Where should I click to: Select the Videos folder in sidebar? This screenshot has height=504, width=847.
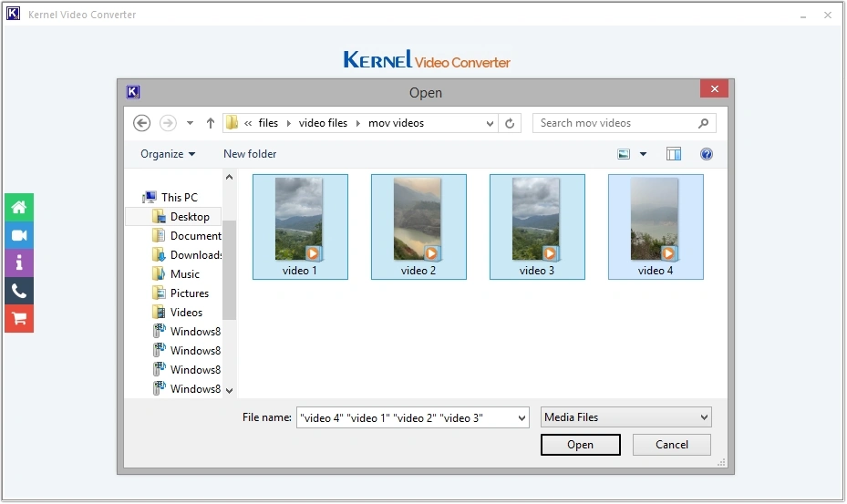(x=186, y=313)
